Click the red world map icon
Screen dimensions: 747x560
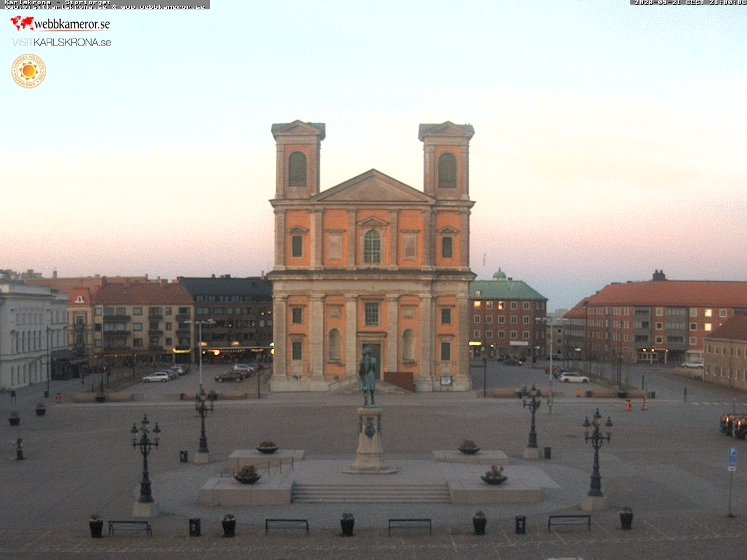point(22,23)
